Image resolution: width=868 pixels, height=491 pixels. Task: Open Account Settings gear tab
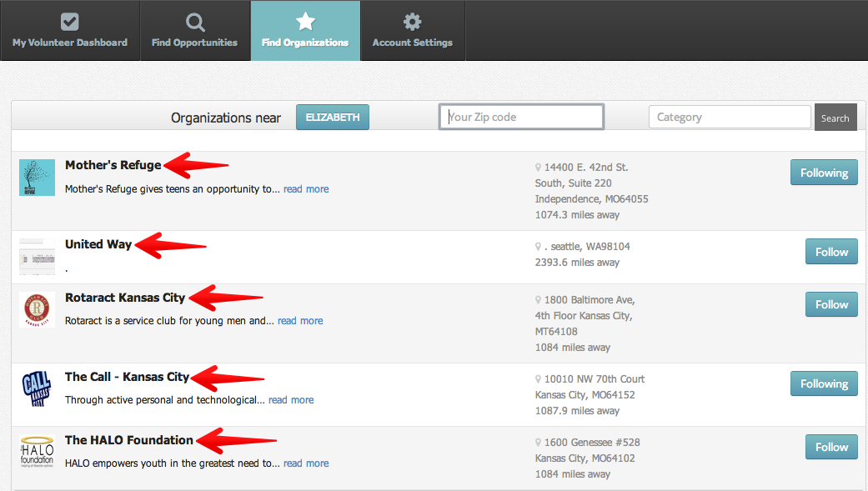point(412,31)
